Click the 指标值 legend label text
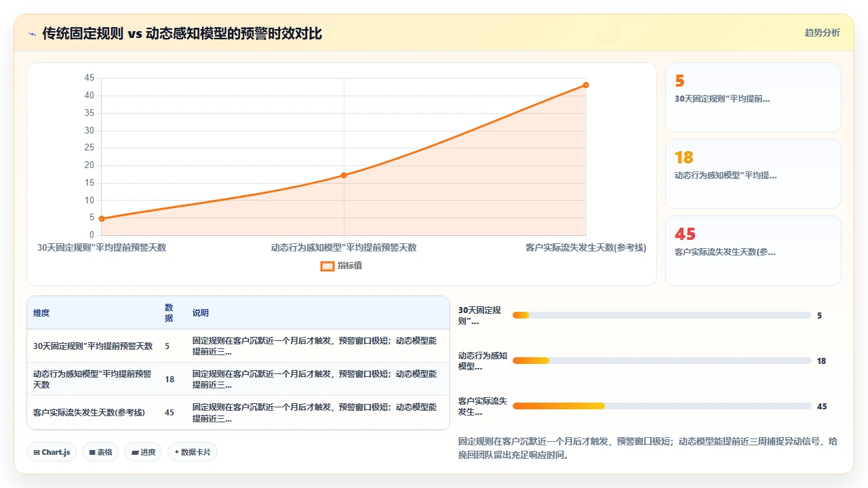The image size is (868, 488). (x=350, y=266)
